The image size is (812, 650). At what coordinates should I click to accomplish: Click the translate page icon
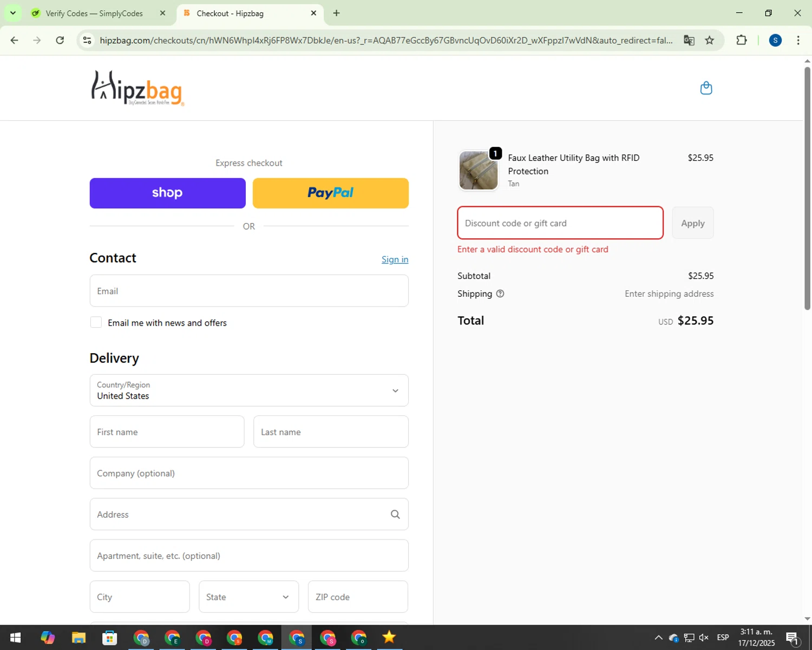(689, 40)
